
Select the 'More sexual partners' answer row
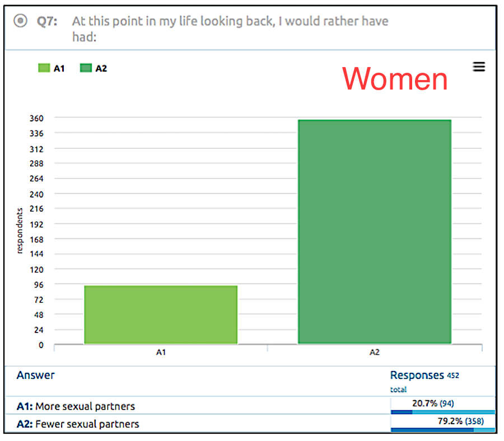tap(250, 406)
